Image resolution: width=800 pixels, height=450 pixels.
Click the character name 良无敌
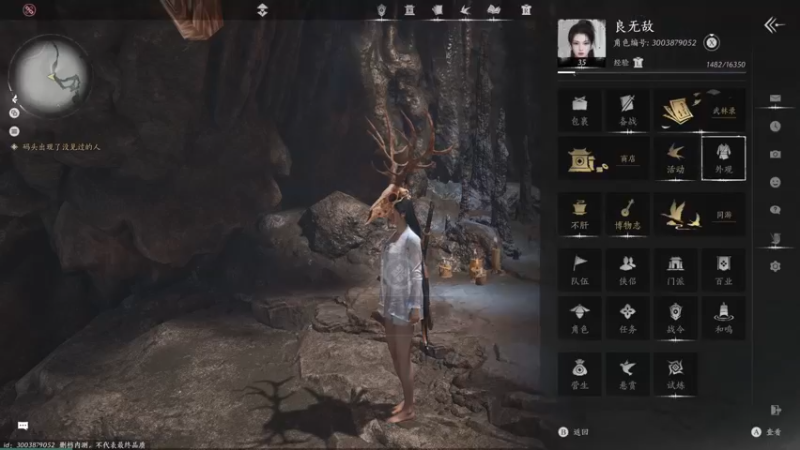point(634,26)
